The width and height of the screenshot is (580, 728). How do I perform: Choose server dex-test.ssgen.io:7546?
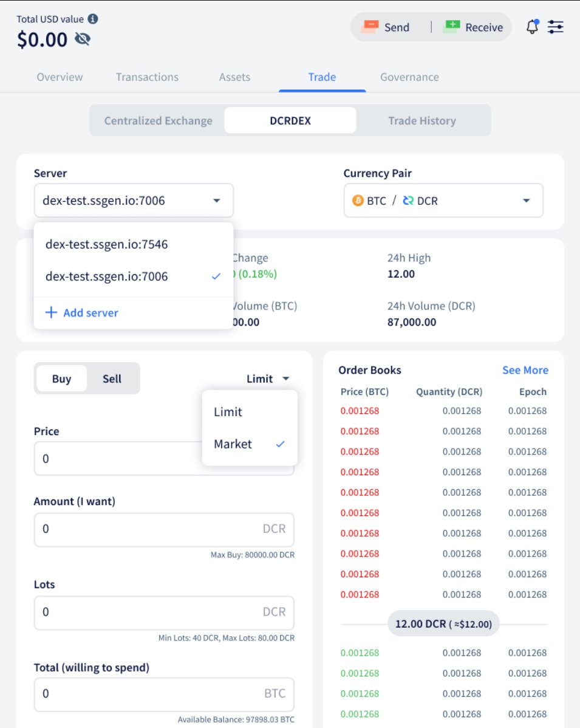[x=134, y=244]
